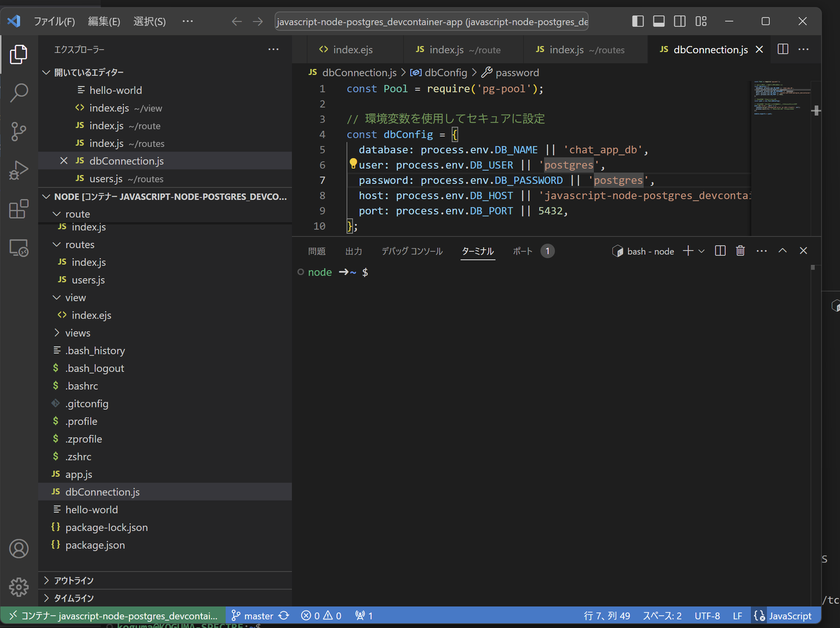This screenshot has height=628, width=840.
Task: Open the Manage gear icon
Action: pos(19,587)
